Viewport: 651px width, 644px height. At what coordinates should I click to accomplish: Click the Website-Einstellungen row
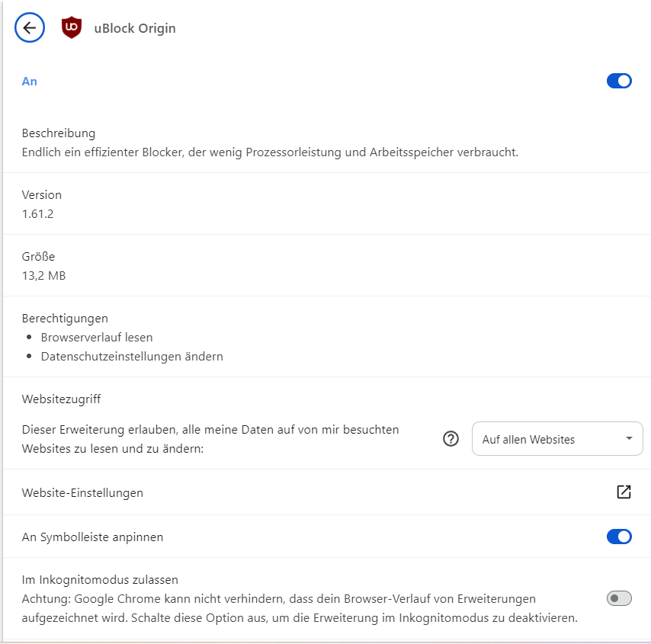(327, 492)
